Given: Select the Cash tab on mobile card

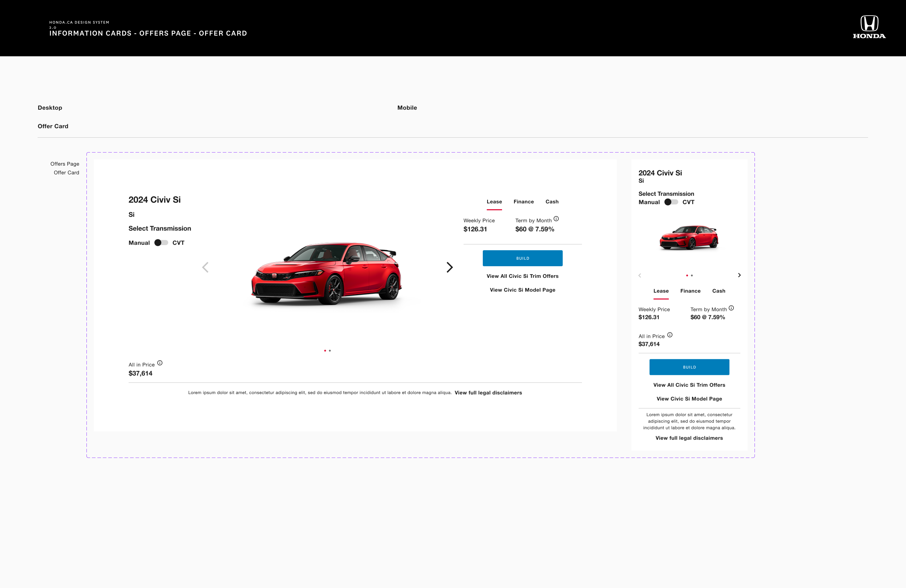Looking at the screenshot, I should click(x=719, y=291).
